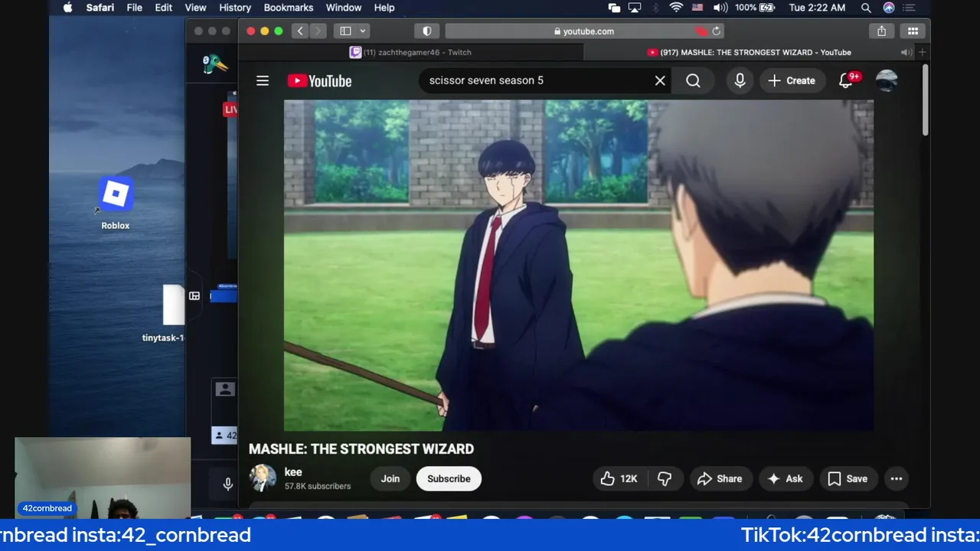Expand the Safari sidebar dropdown arrow
Screen dimensions: 980x551
[x=363, y=31]
